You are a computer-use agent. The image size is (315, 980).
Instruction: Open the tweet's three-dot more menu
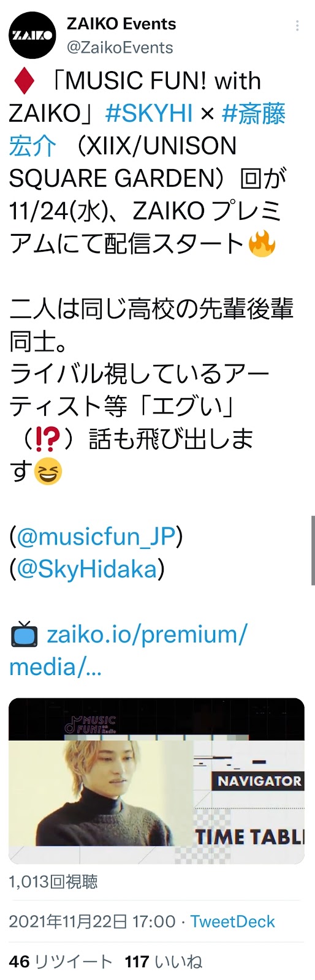(297, 26)
